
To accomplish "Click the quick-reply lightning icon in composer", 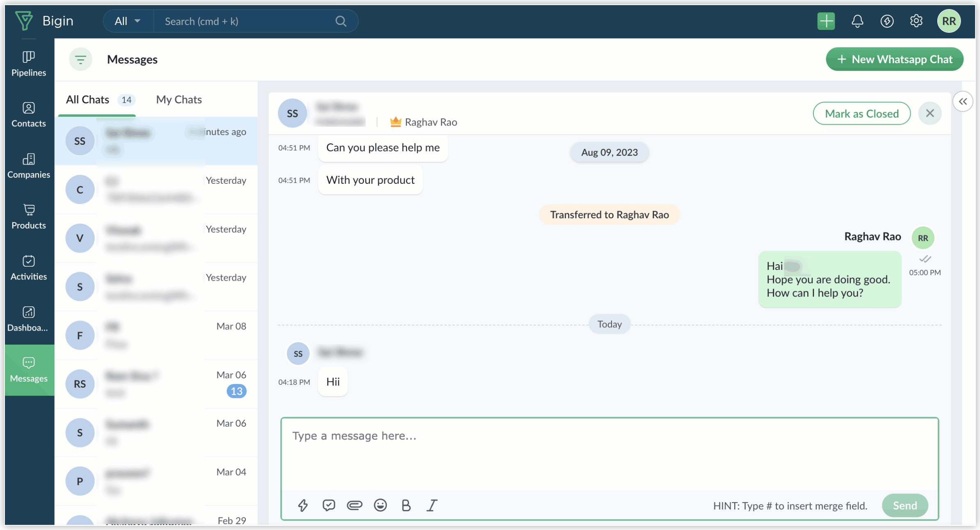I will [x=303, y=505].
